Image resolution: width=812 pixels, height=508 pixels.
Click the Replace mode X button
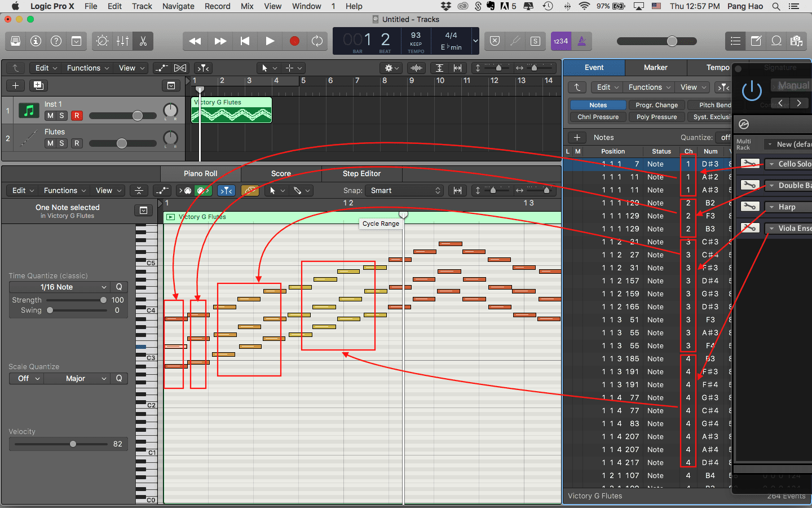(x=495, y=41)
